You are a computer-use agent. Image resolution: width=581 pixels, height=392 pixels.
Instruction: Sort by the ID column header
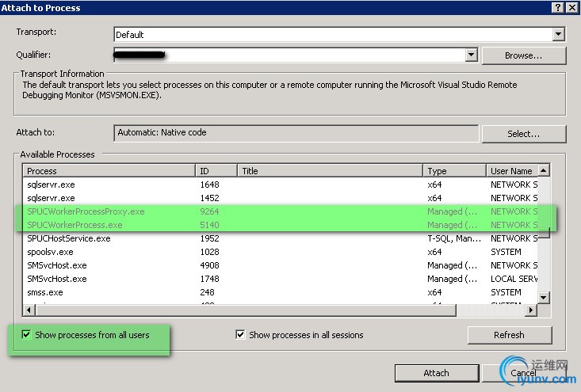pos(216,171)
